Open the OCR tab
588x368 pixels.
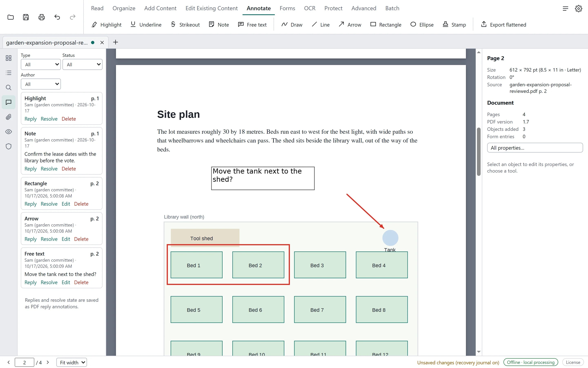(310, 8)
